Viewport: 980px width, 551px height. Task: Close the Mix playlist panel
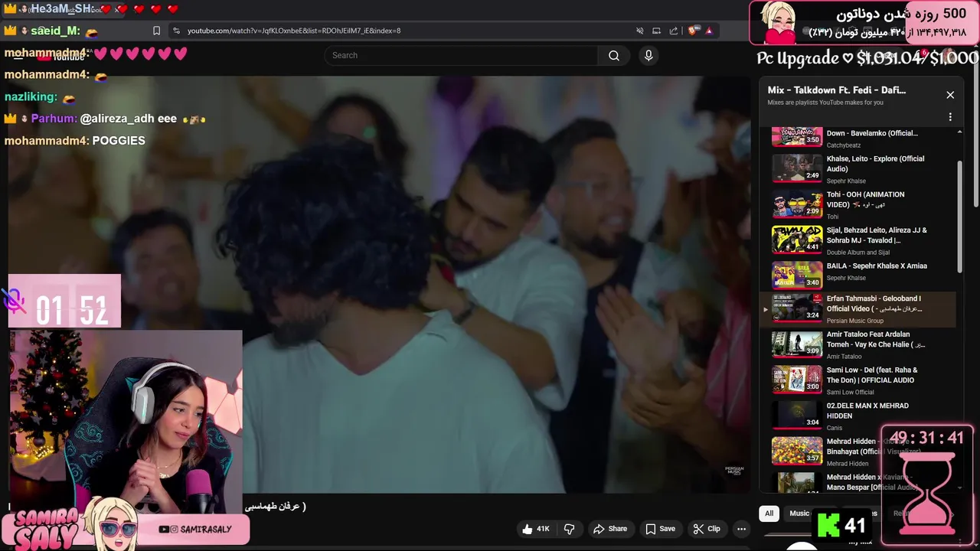[x=950, y=95]
